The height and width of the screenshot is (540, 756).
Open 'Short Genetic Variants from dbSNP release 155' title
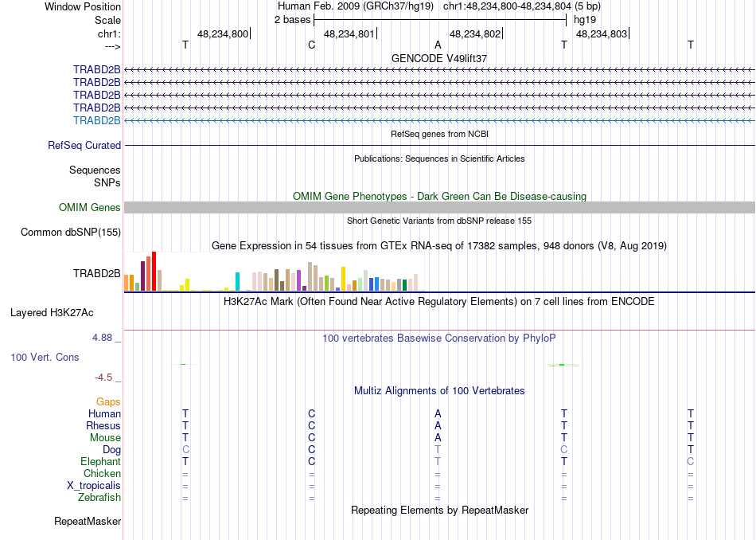click(439, 221)
